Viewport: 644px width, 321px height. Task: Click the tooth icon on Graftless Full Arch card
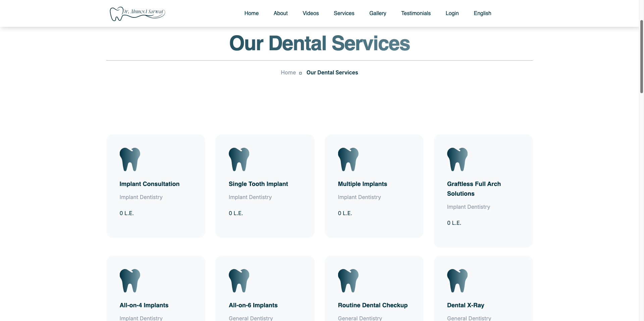point(457,159)
